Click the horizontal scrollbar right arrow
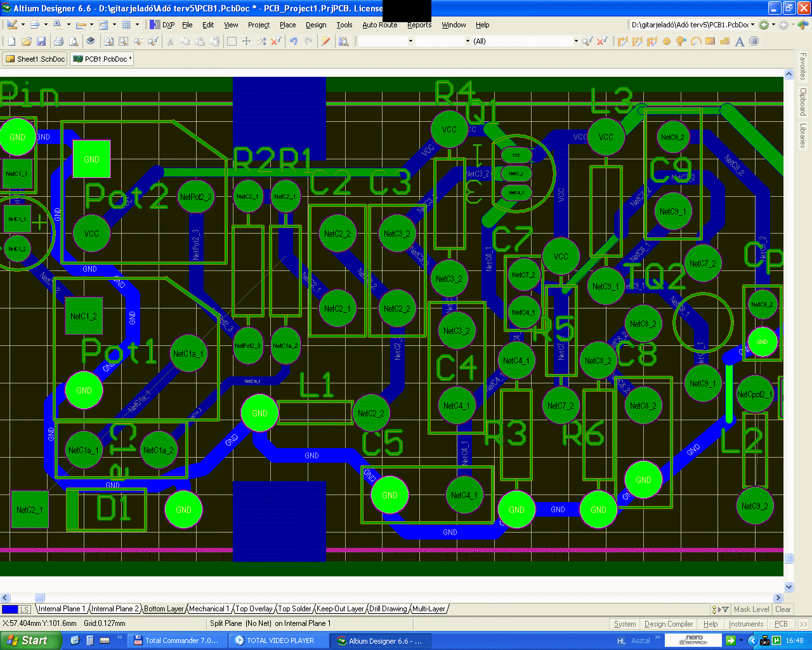This screenshot has width=812, height=650. (778, 597)
